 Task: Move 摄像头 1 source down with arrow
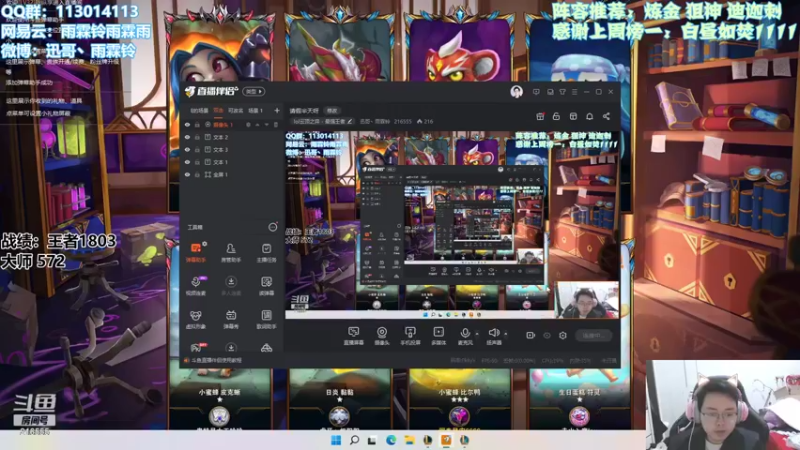tap(266, 124)
